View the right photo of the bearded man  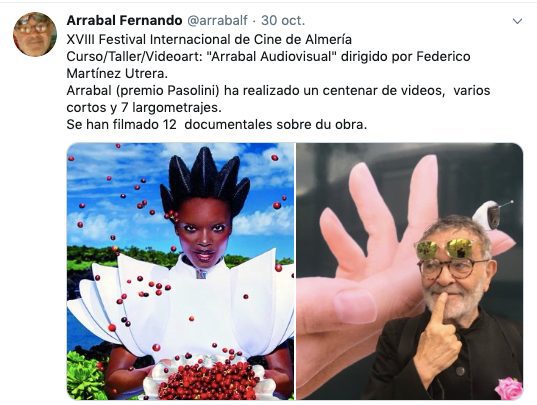410,271
